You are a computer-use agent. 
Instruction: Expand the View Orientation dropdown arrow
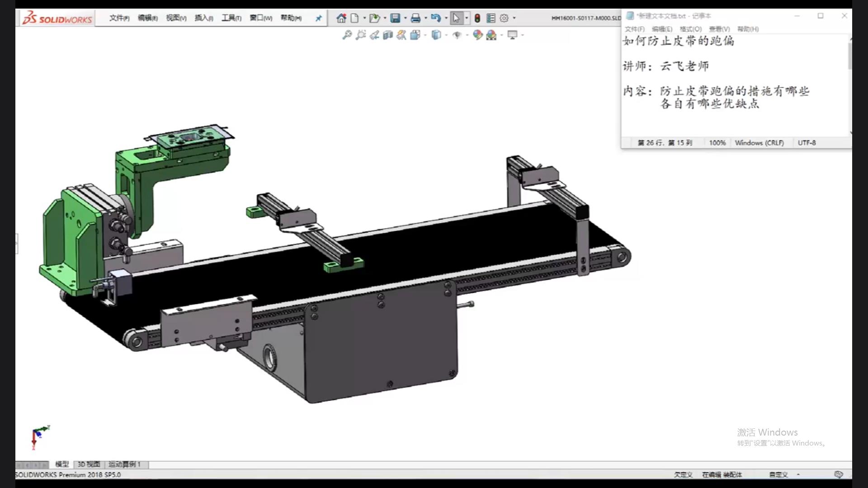[425, 35]
